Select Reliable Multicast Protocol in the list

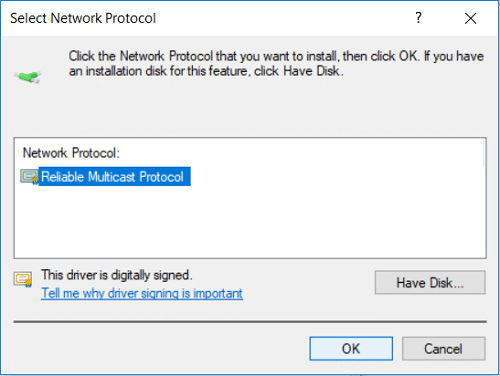click(112, 177)
